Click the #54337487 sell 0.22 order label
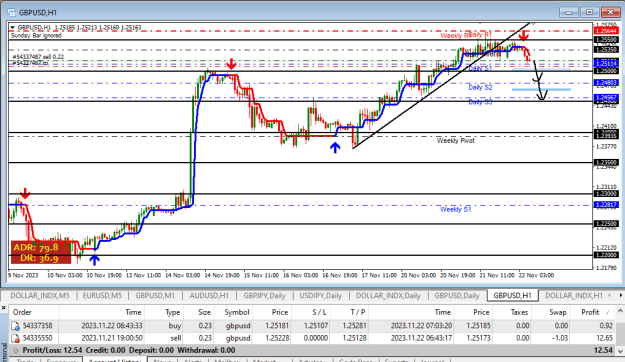 38,57
